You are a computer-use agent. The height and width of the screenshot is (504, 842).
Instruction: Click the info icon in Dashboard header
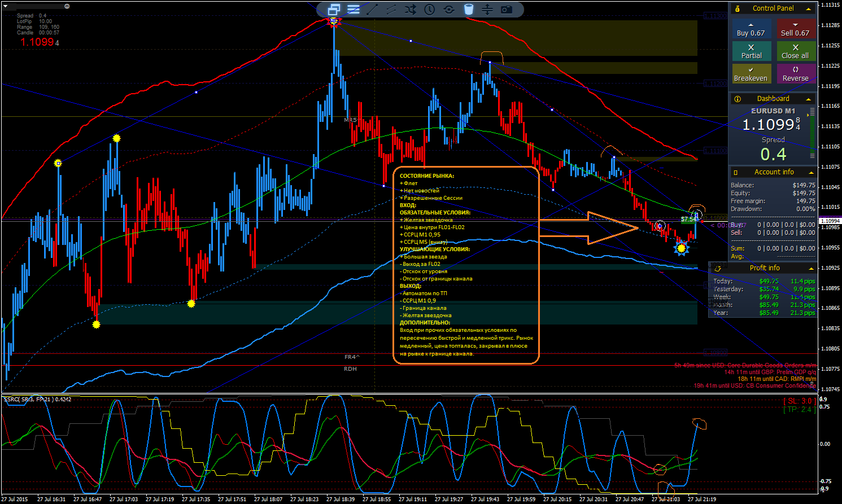point(738,99)
